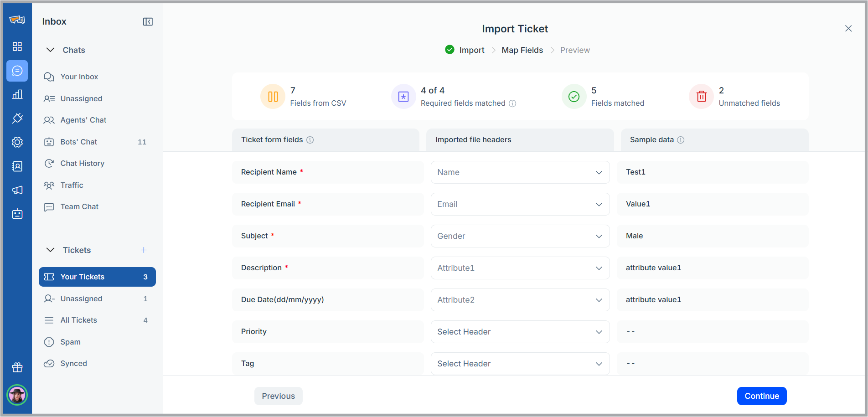Image resolution: width=868 pixels, height=417 pixels.
Task: Click the Previous button
Action: 279,396
